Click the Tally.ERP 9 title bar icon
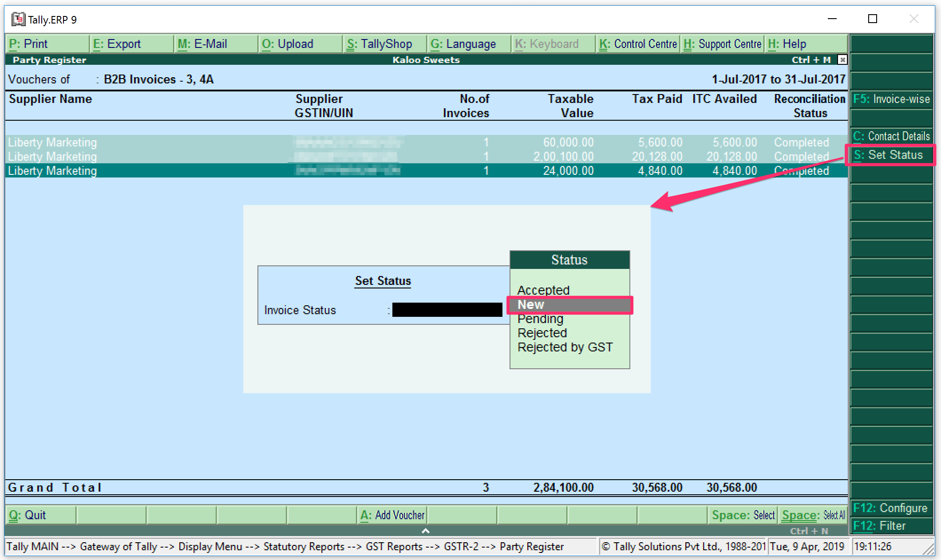The height and width of the screenshot is (560, 941). pos(18,19)
